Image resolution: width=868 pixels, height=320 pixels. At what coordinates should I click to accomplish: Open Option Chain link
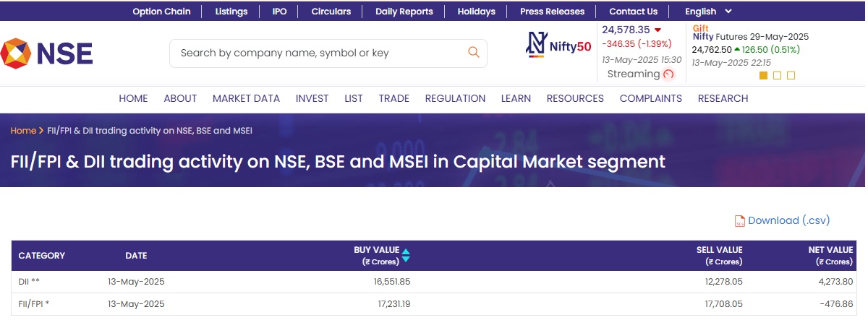click(161, 12)
